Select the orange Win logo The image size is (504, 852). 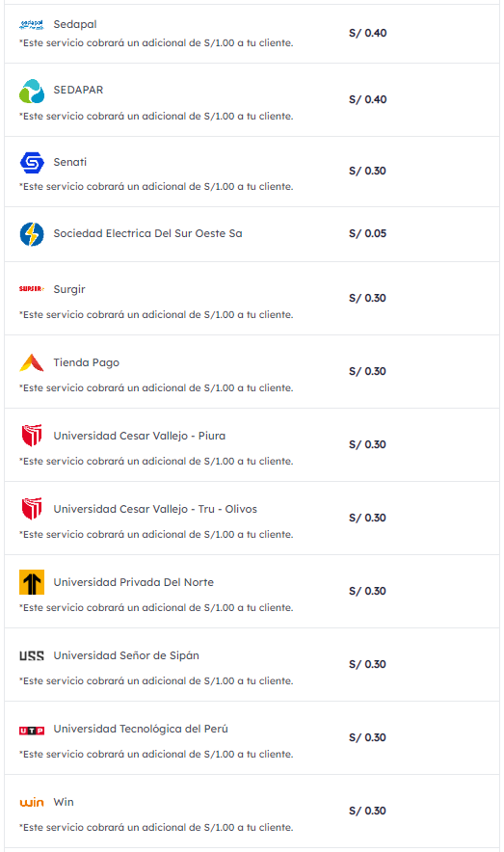pos(32,802)
